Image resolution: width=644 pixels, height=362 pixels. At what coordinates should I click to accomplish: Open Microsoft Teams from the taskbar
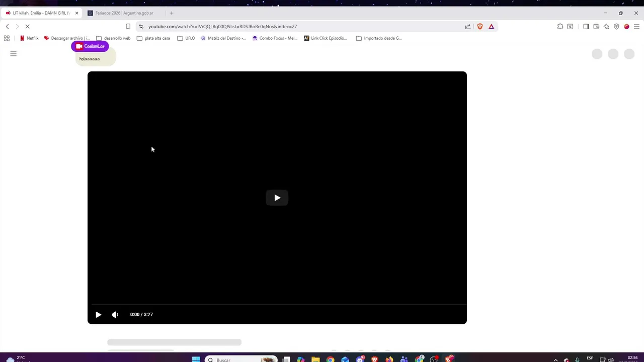tap(404, 359)
